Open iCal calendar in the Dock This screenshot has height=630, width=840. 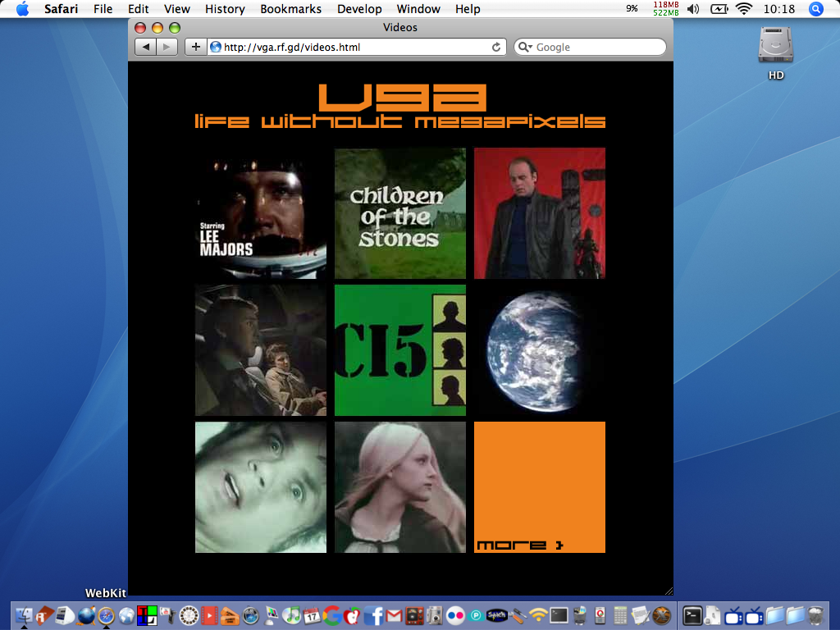point(313,615)
